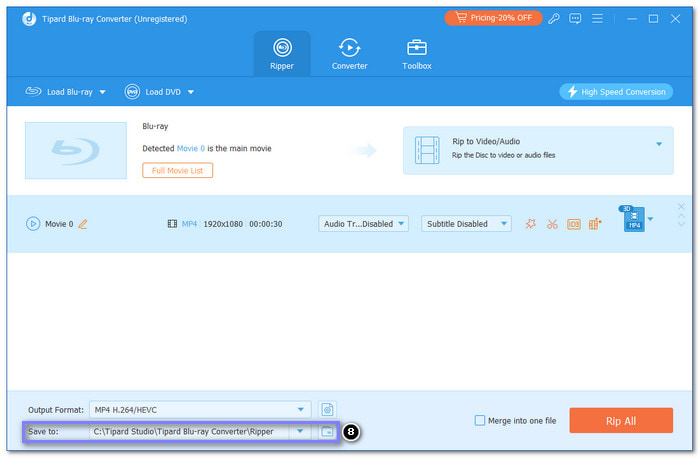Click the Save to path field
Screen dimensions: 700x458
pyautogui.click(x=191, y=432)
